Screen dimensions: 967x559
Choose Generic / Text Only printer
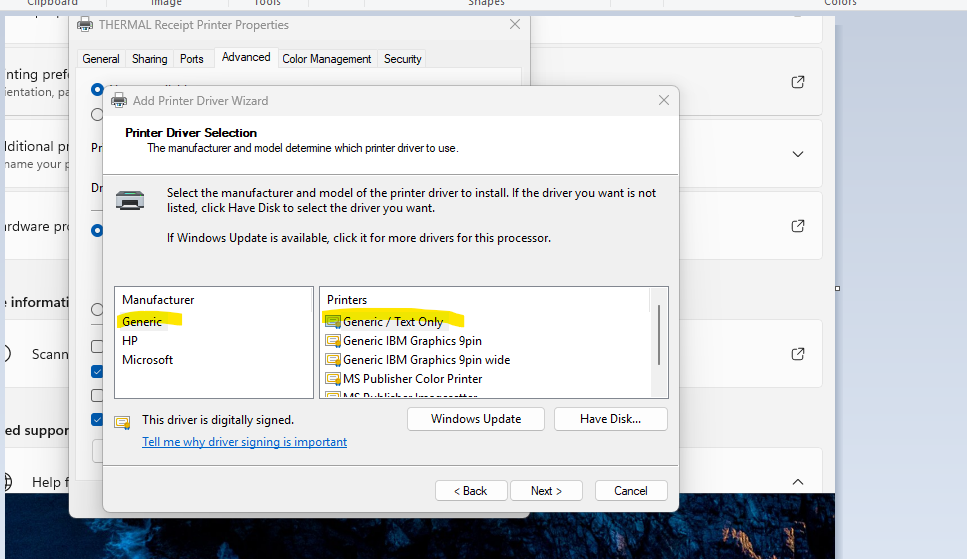(393, 321)
